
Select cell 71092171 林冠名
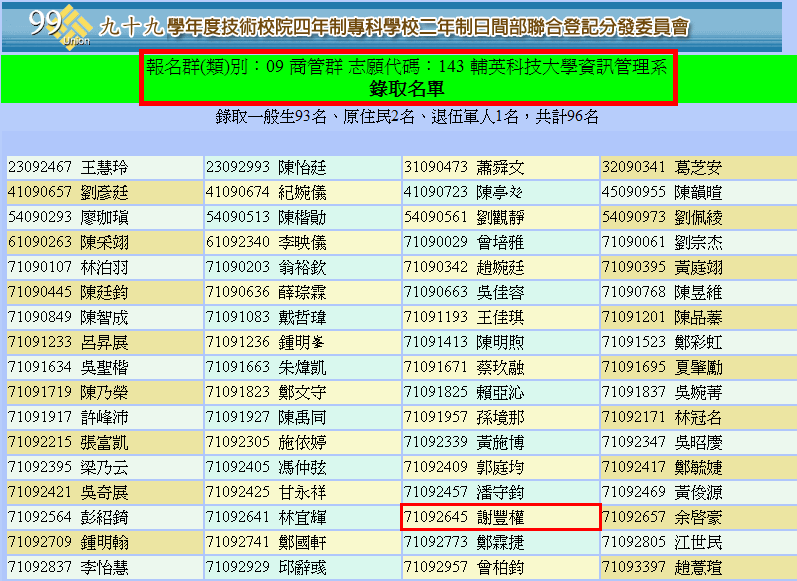pos(699,417)
